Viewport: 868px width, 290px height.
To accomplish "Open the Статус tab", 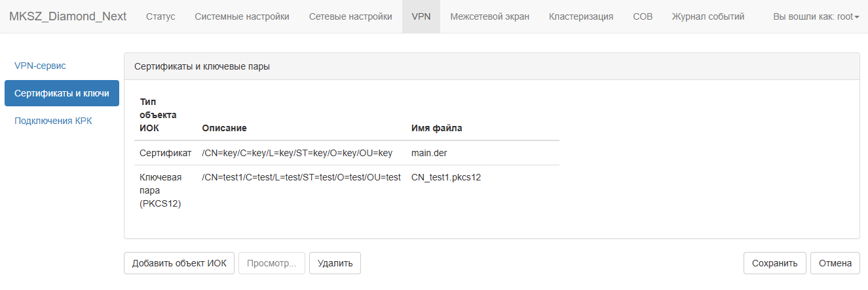I will click(x=160, y=16).
